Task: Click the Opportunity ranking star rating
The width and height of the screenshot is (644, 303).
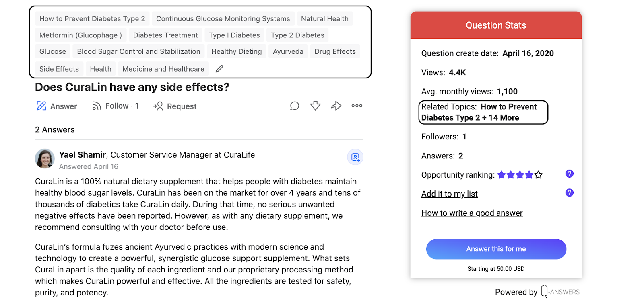Action: (x=520, y=175)
